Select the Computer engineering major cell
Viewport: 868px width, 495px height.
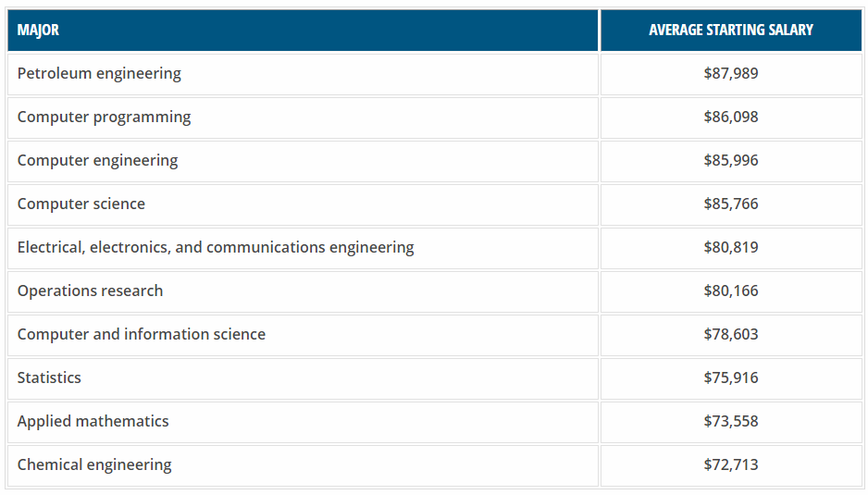pos(97,160)
